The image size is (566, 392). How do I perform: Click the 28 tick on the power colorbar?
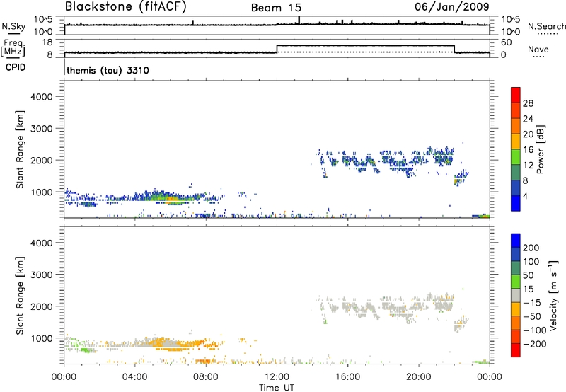click(x=528, y=103)
